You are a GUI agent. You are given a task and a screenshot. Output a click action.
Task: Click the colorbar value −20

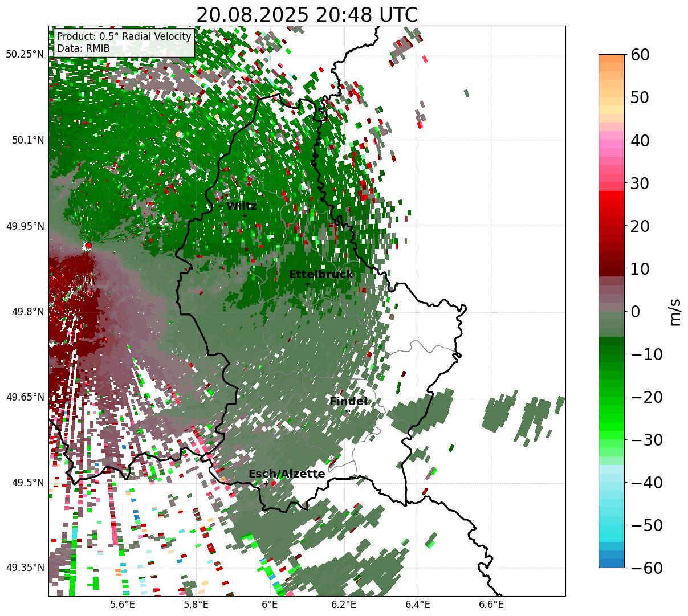(x=646, y=397)
